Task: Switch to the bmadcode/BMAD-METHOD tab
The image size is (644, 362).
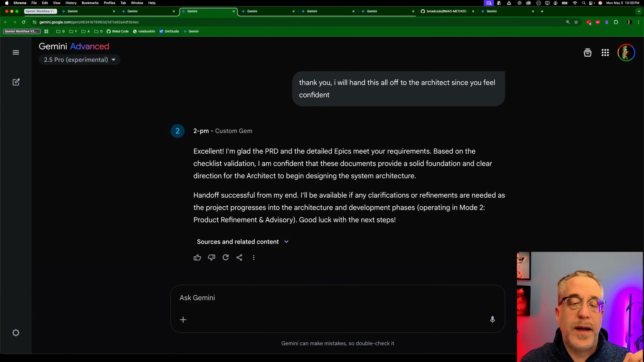Action: click(446, 11)
